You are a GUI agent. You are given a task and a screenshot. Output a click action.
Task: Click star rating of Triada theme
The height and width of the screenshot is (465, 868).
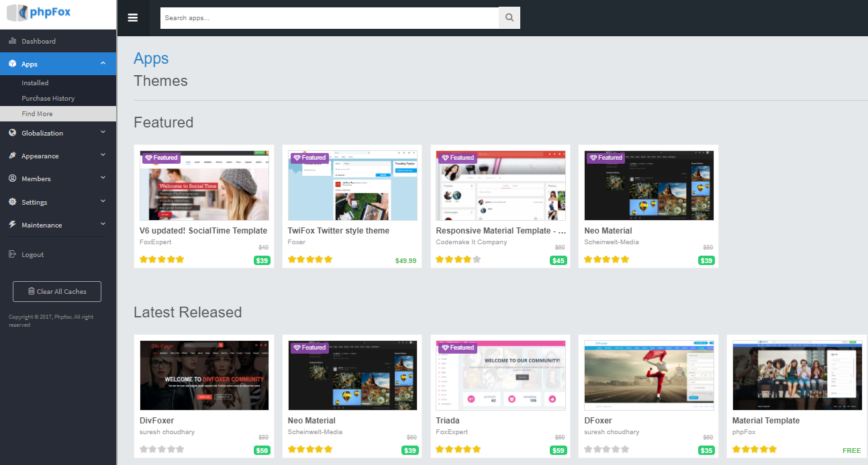(x=459, y=450)
